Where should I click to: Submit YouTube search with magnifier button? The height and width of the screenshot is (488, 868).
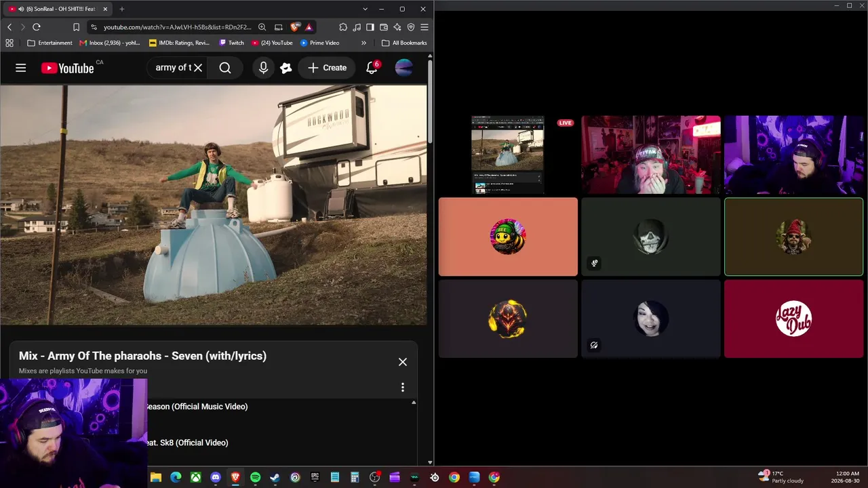pos(225,68)
